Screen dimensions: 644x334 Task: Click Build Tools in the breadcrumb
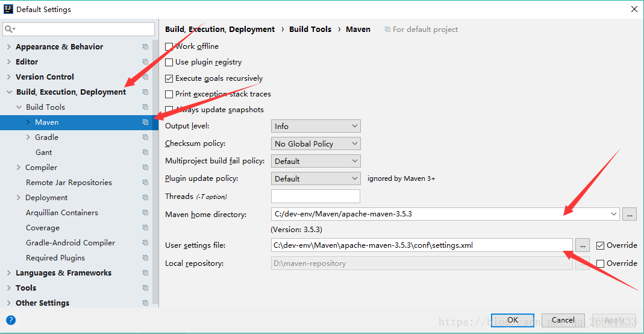310,29
